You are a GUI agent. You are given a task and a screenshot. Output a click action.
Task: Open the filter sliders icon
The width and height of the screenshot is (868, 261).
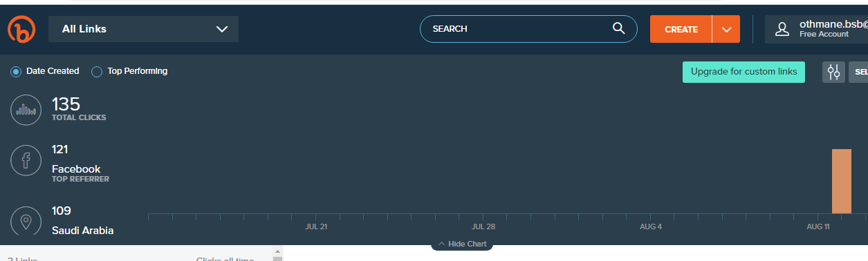[833, 72]
